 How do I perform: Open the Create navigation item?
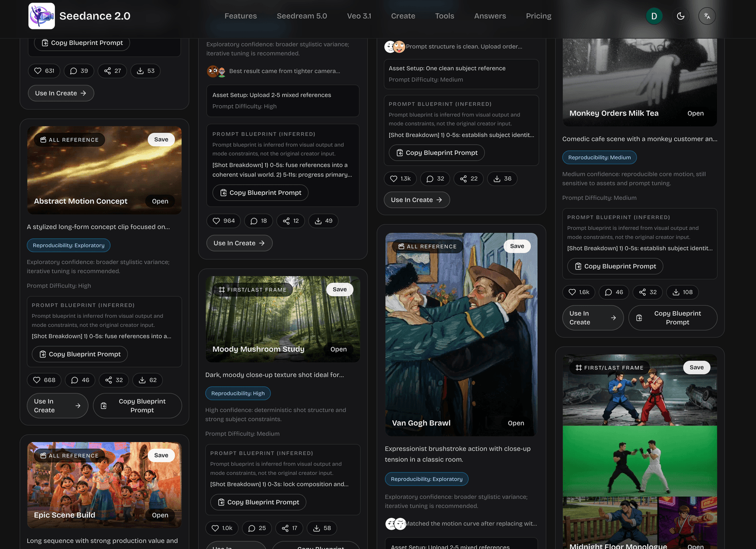pos(403,16)
